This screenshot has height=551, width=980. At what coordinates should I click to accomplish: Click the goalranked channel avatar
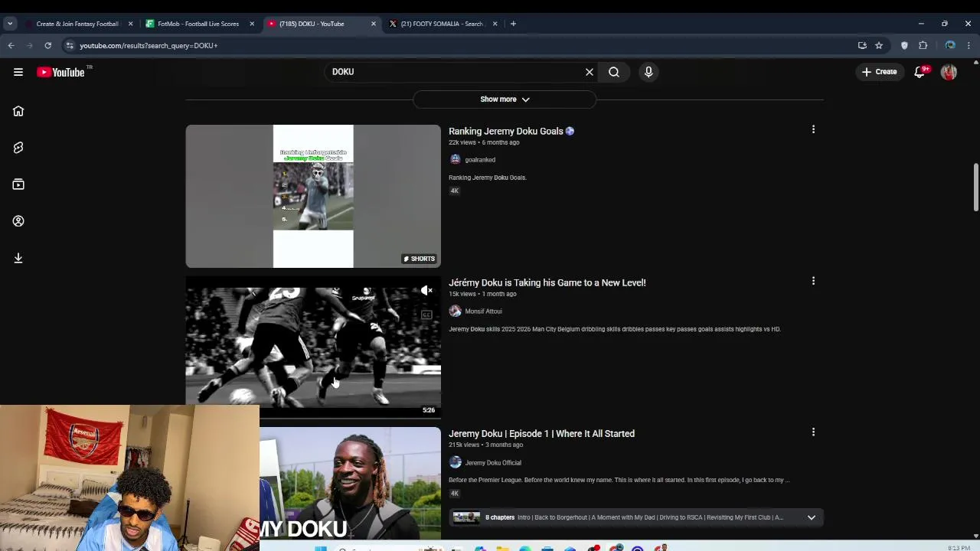click(456, 159)
